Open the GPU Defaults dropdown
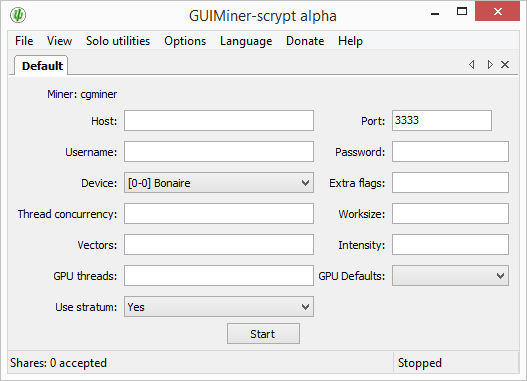 point(450,276)
